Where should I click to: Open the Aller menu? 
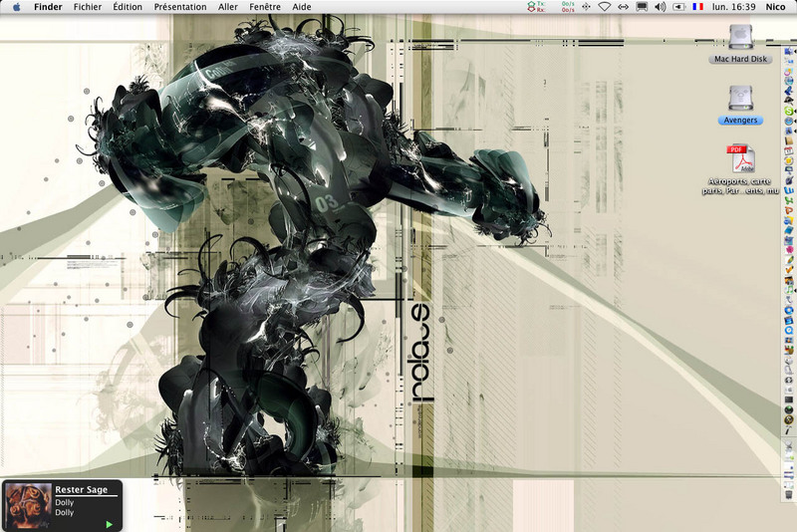228,7
